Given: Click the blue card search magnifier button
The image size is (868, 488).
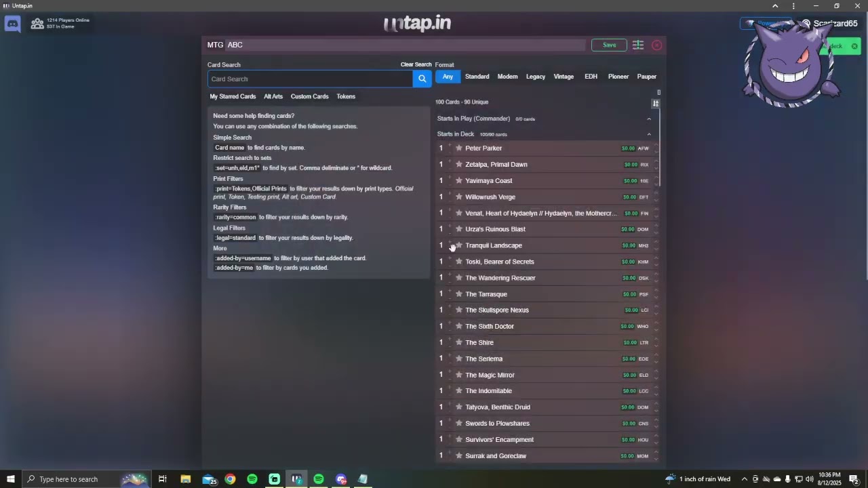Looking at the screenshot, I should coord(422,79).
